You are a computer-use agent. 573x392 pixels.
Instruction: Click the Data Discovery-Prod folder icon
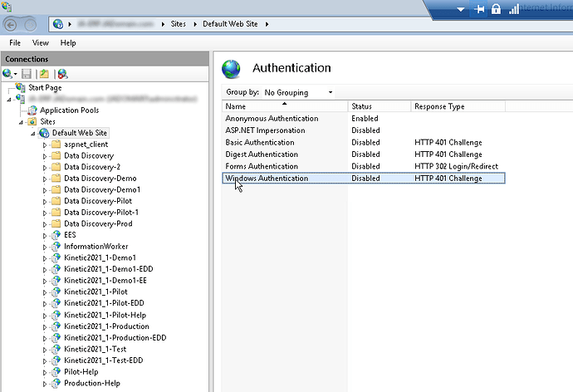tap(56, 223)
